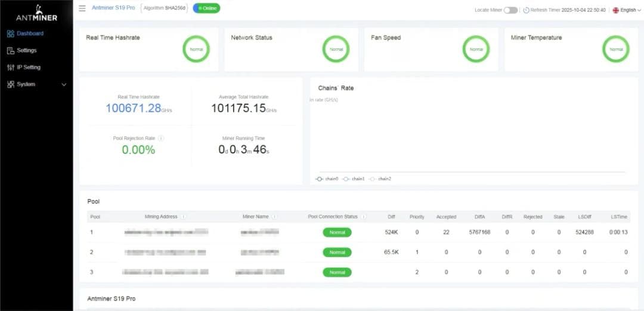Click Pool Connection Status info icon

(364, 216)
